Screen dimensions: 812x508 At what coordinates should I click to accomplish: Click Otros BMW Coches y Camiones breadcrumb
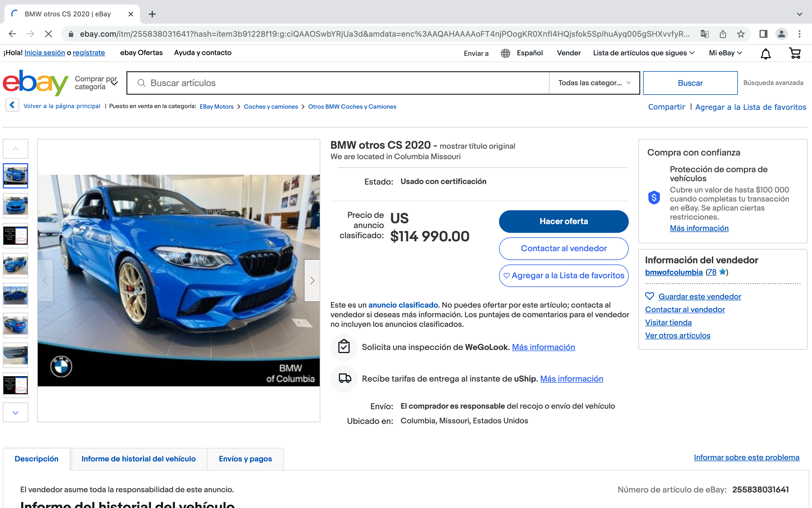352,106
